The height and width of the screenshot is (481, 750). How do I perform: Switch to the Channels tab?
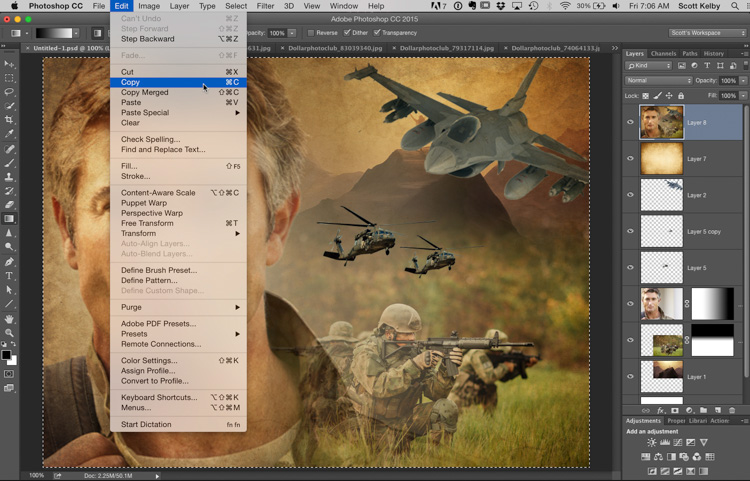click(x=663, y=54)
